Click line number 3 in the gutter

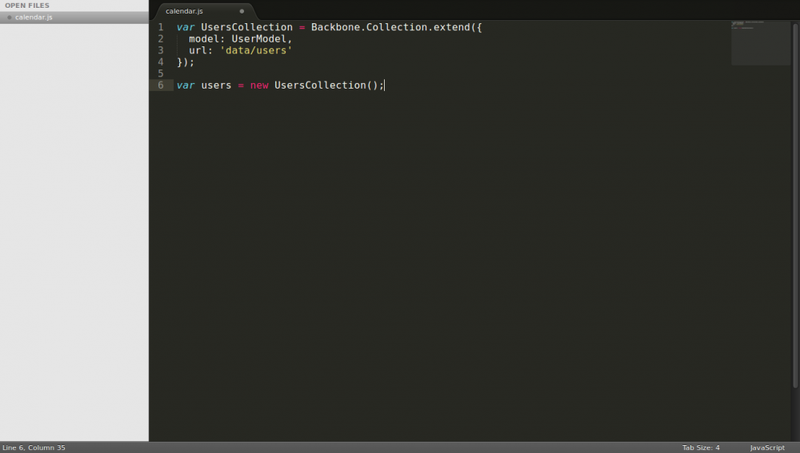[x=160, y=50]
